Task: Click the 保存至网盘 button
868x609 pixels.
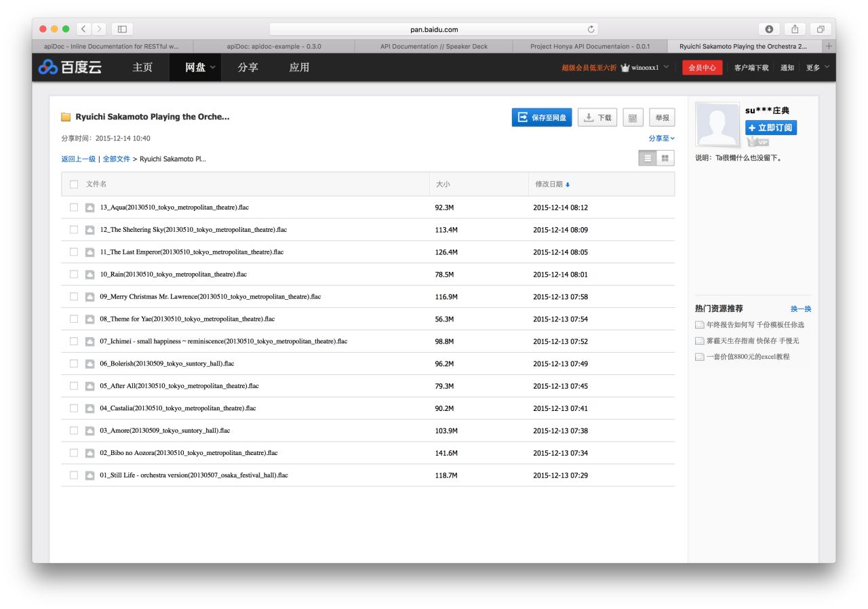Action: click(542, 117)
